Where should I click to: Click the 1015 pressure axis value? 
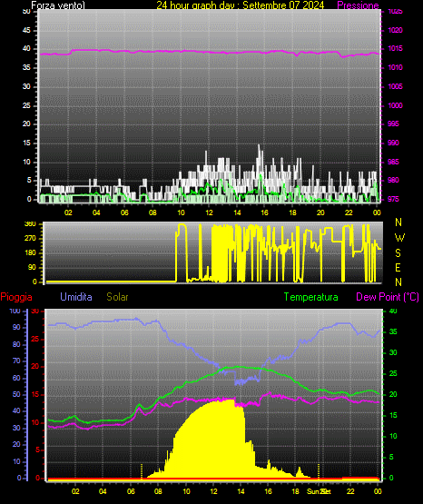pos(395,48)
